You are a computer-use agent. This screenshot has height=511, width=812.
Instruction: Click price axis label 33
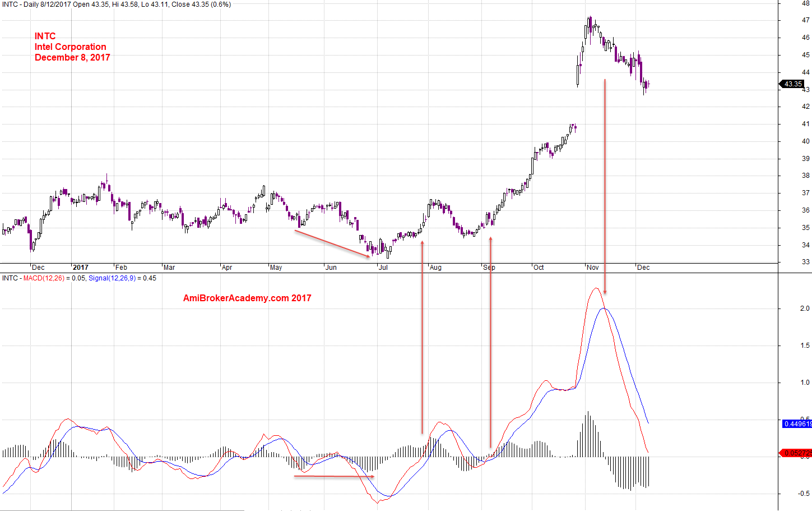[x=806, y=262]
